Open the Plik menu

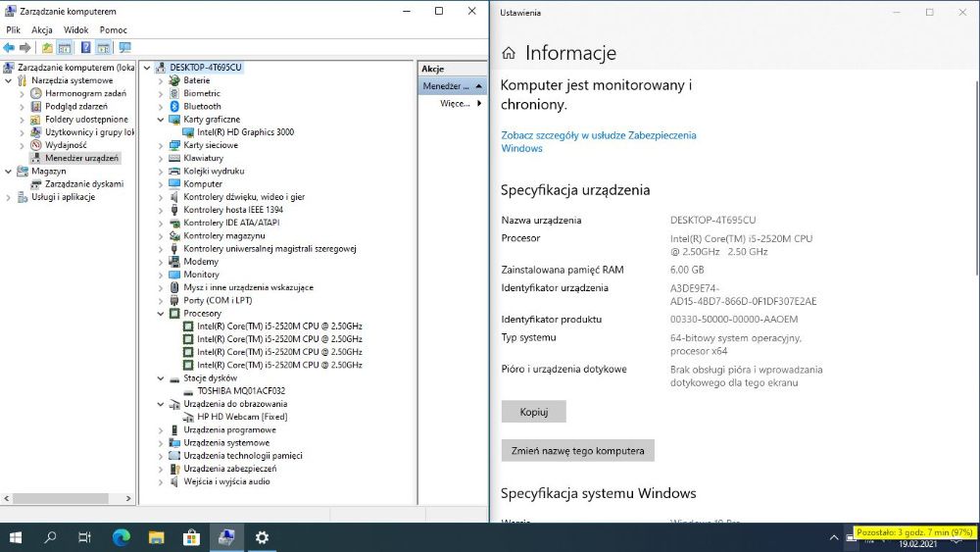(x=13, y=29)
